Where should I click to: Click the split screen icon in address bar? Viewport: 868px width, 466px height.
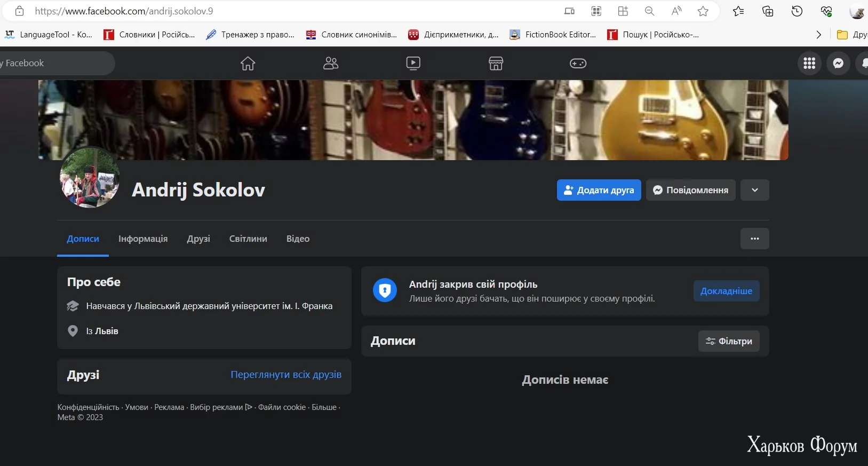[x=570, y=11]
